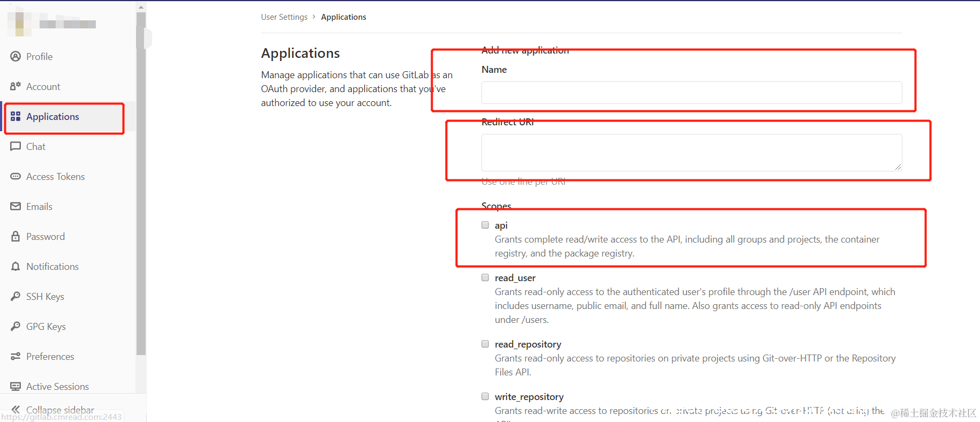The width and height of the screenshot is (980, 422).
Task: Open GPG Keys page
Action: 46,327
